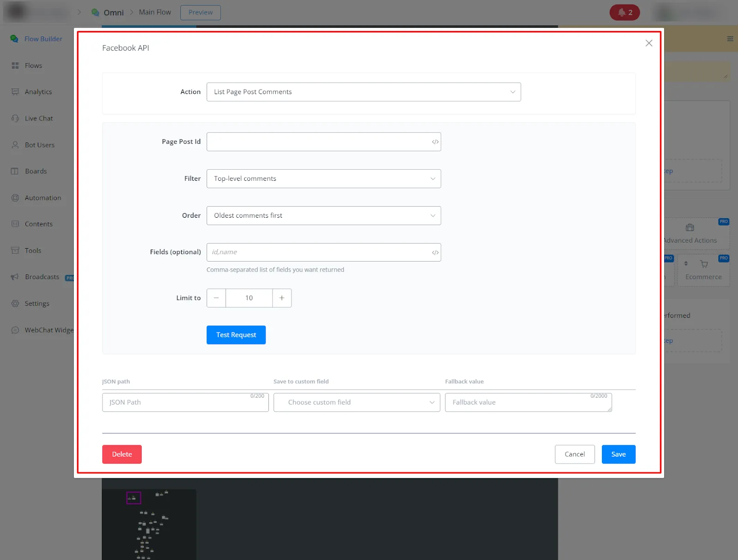Viewport: 738px width, 560px height.
Task: Toggle the hamburger menu at right panel
Action: pos(730,39)
